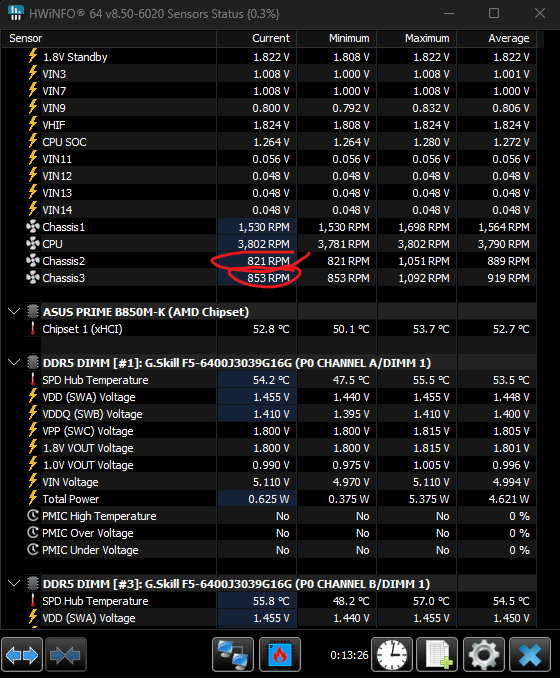560x678 pixels.
Task: Click the Chassis3 fan icon
Action: 33,278
